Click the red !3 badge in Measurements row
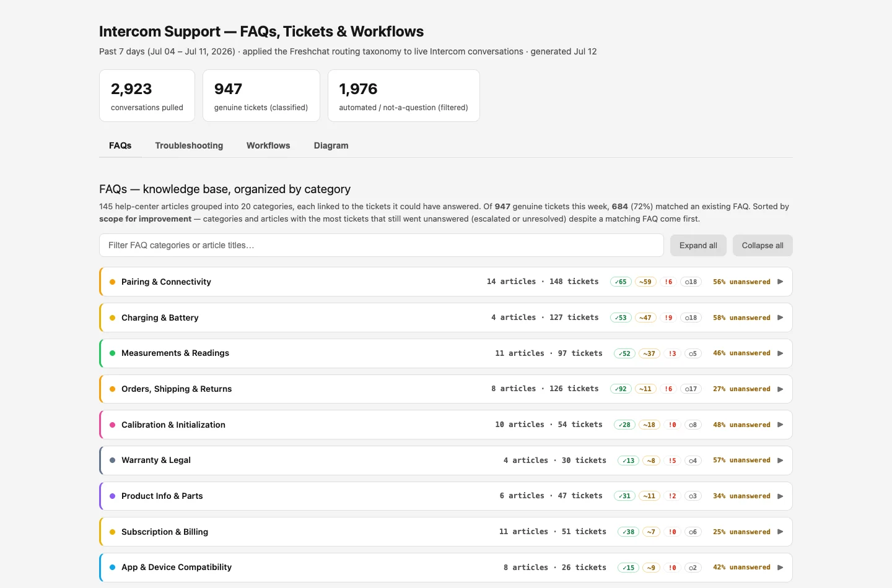The width and height of the screenshot is (892, 588). click(672, 353)
